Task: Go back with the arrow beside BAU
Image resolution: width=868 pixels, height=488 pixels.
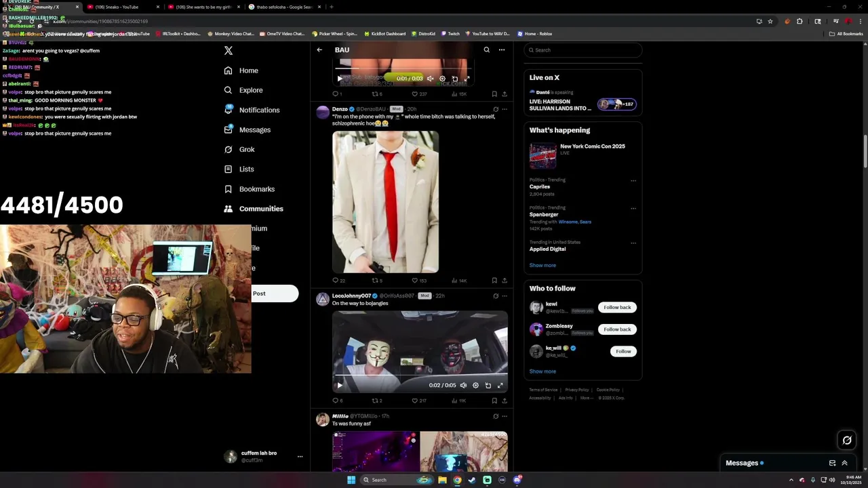Action: [x=319, y=49]
